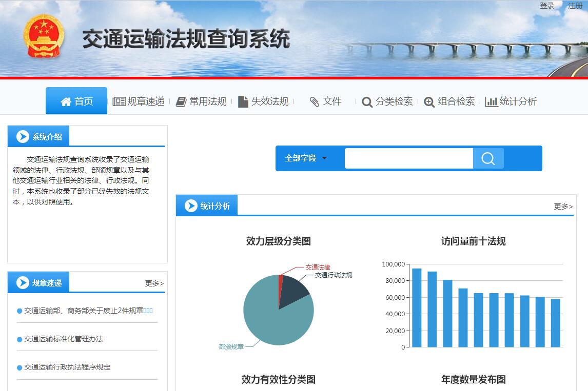Viewport: 588px width, 391px height.
Task: Click the home icon on 首页 tab
Action: tap(66, 101)
